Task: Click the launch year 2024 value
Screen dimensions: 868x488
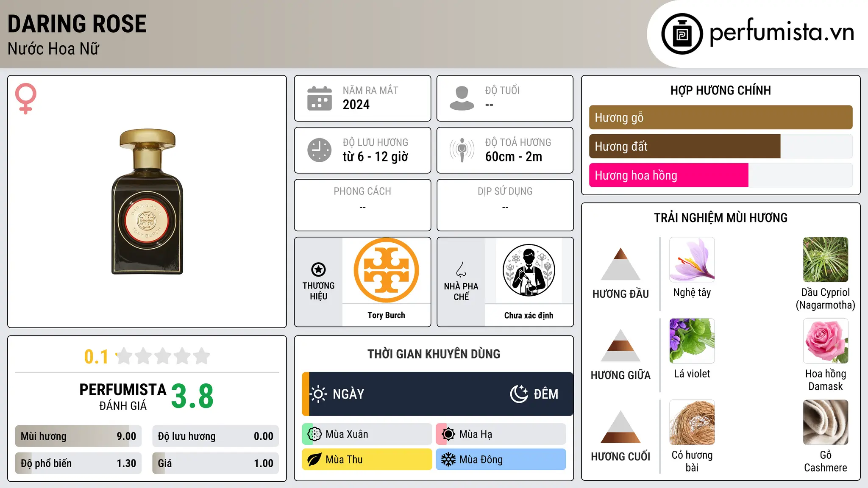Action: (356, 105)
